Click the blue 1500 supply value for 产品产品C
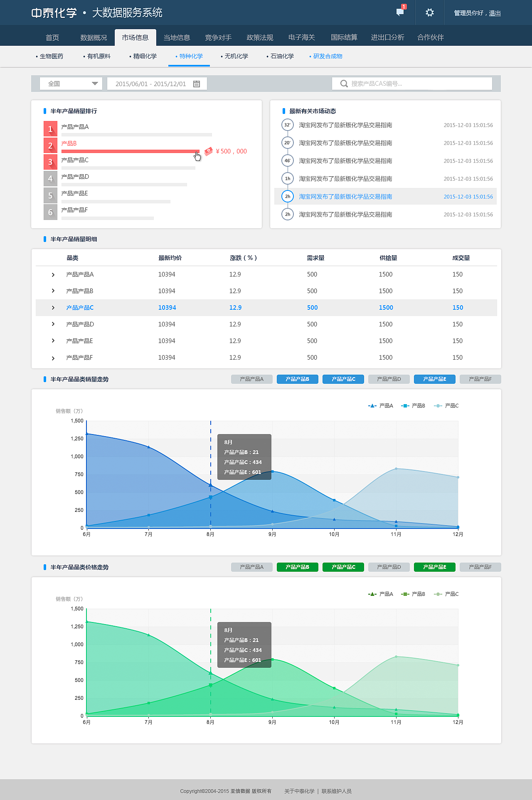The width and height of the screenshot is (532, 800). (386, 308)
